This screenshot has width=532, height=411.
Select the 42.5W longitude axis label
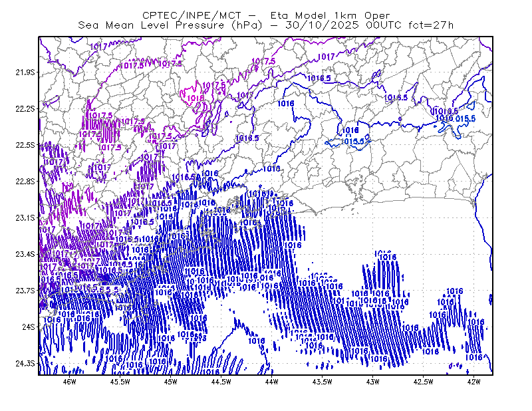tap(424, 382)
